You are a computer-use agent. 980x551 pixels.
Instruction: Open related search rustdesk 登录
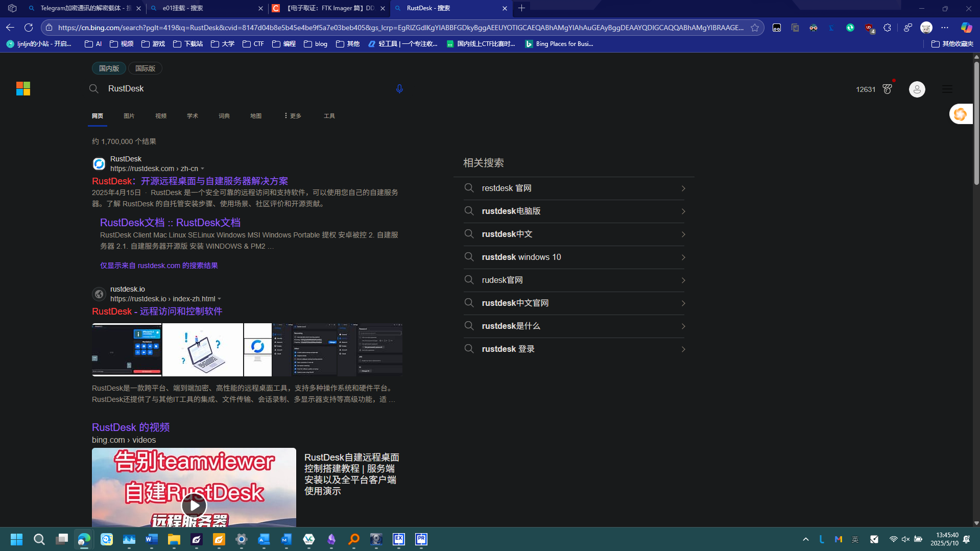point(574,349)
